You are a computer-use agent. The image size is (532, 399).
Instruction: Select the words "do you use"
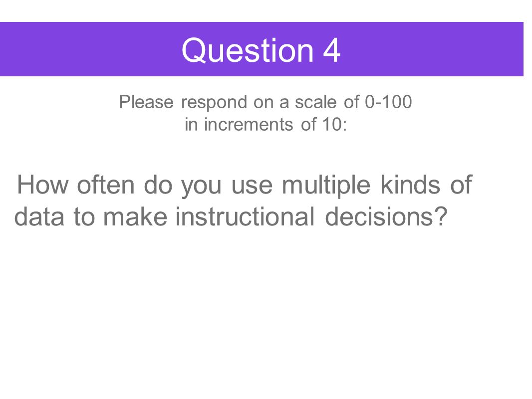(208, 186)
